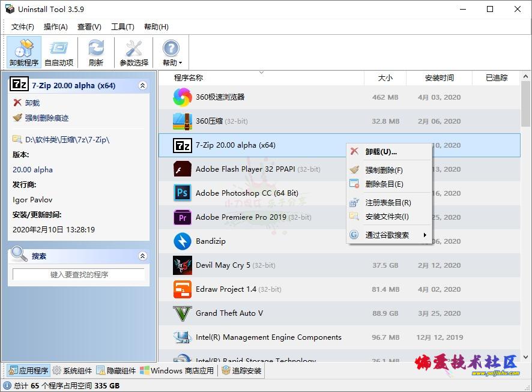The width and height of the screenshot is (532, 392).
Task: Select the '37.5 GB' size cell
Action: [385, 265]
